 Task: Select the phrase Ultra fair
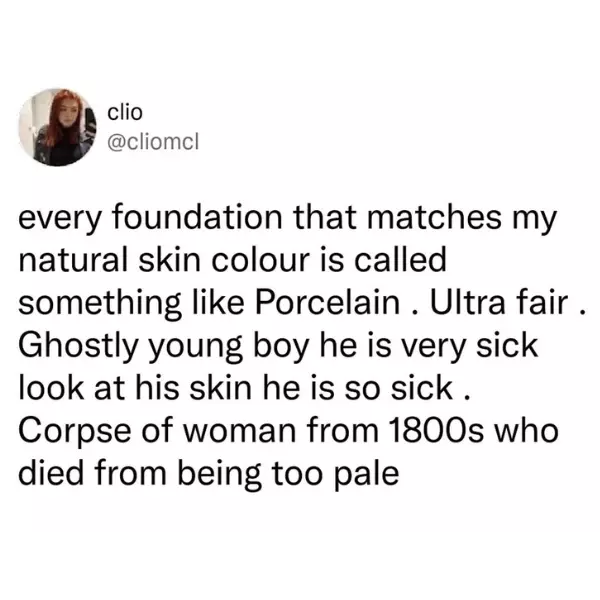click(x=499, y=303)
